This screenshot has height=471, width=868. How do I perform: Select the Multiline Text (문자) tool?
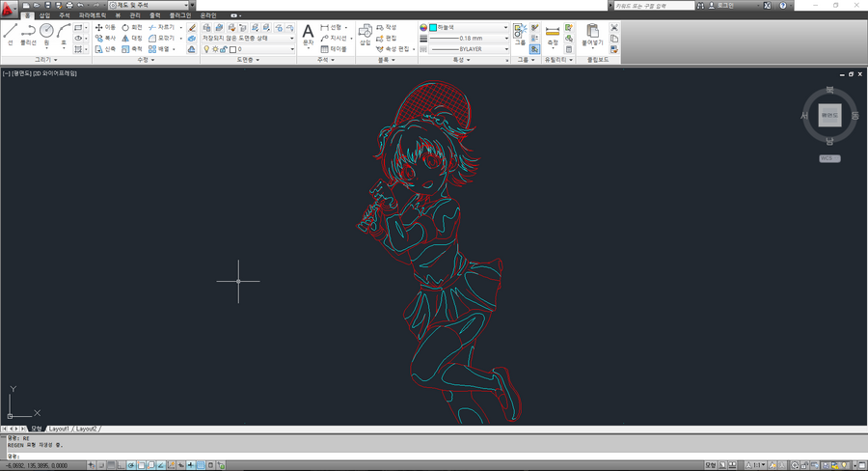(308, 35)
